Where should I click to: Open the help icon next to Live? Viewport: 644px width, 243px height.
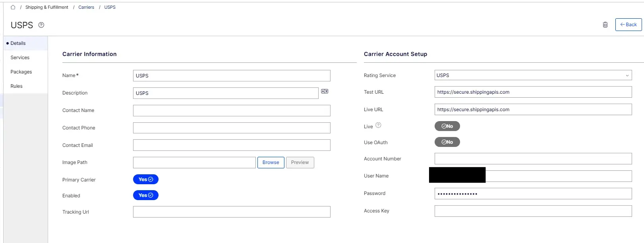378,125
